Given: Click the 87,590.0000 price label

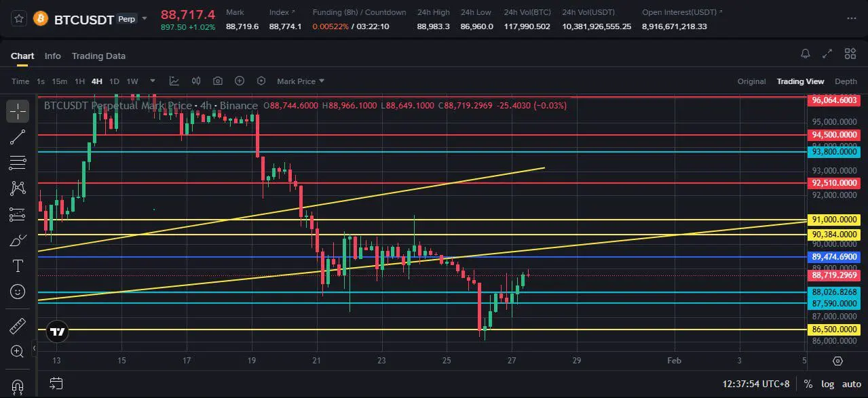Looking at the screenshot, I should (x=834, y=303).
